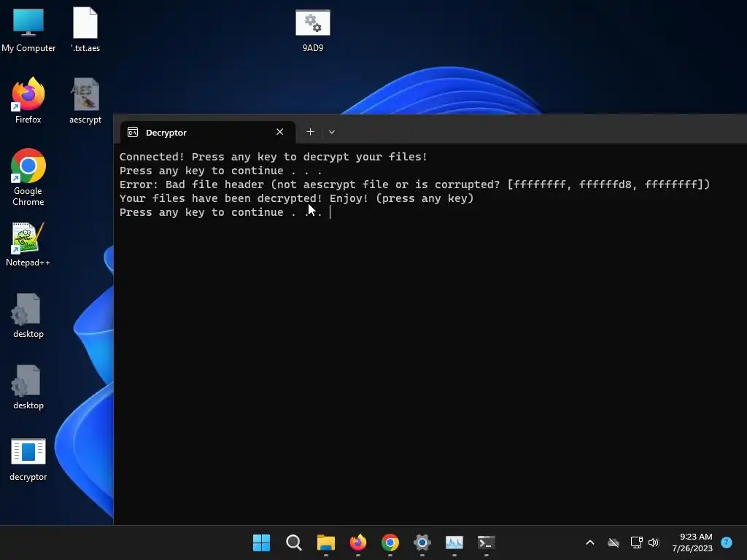Open the notification badge showing 7
Viewport: 747px width, 560px height.
(x=727, y=542)
